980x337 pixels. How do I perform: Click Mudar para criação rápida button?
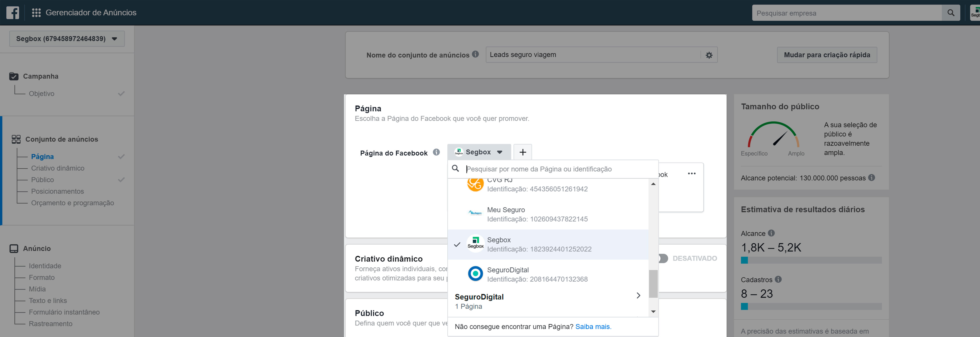point(827,55)
